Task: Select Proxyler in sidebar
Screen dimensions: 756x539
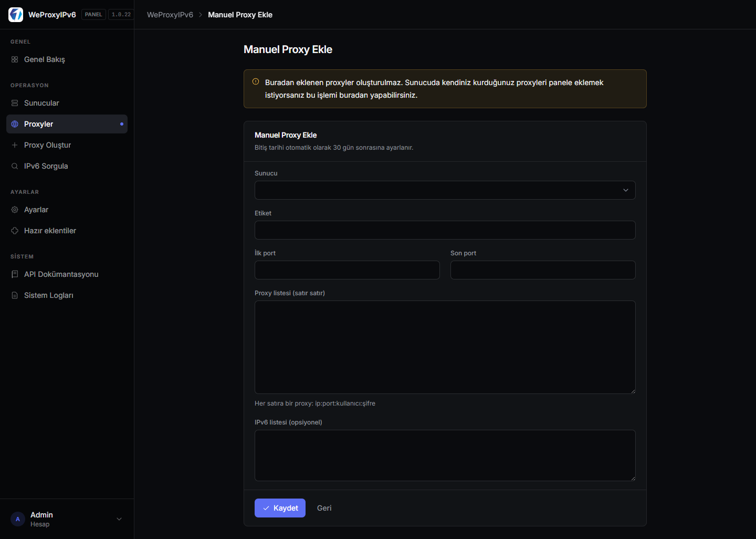Action: [67, 124]
